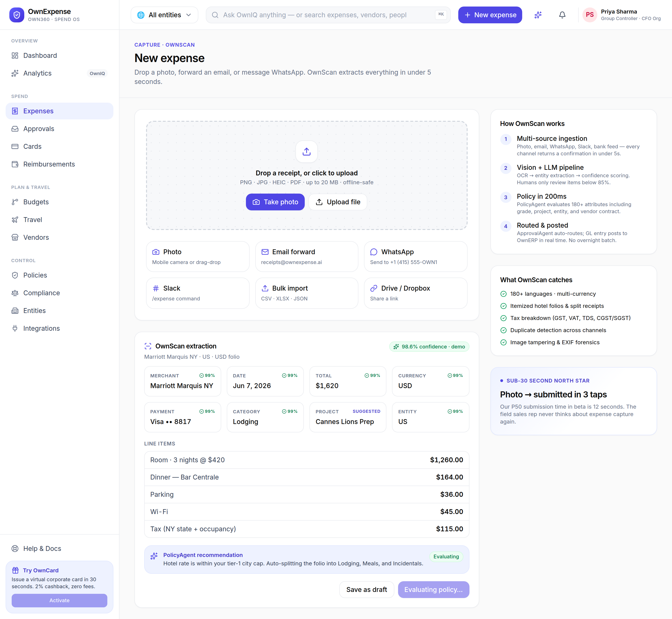672x619 pixels.
Task: Click the Entities building icon
Action: tap(15, 311)
